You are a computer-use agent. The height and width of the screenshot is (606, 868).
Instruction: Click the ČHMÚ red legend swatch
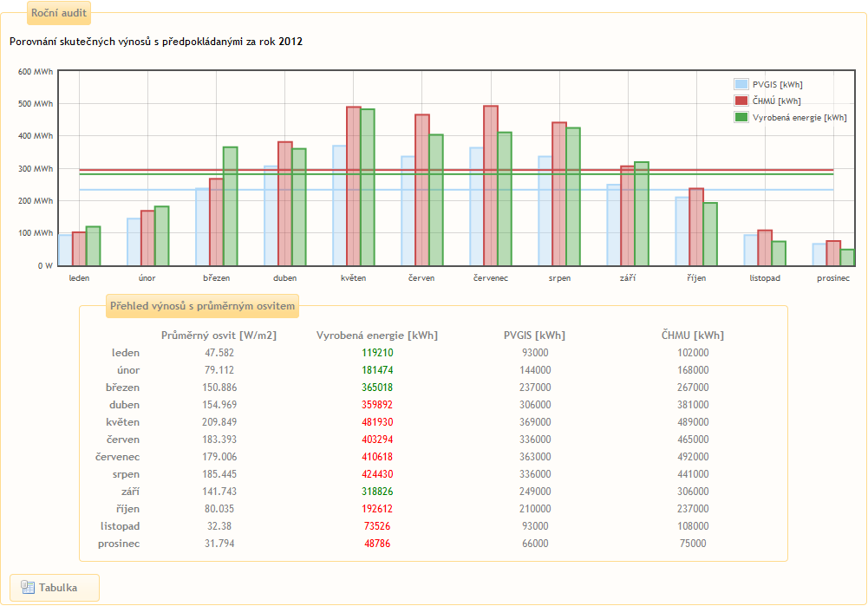tap(741, 101)
